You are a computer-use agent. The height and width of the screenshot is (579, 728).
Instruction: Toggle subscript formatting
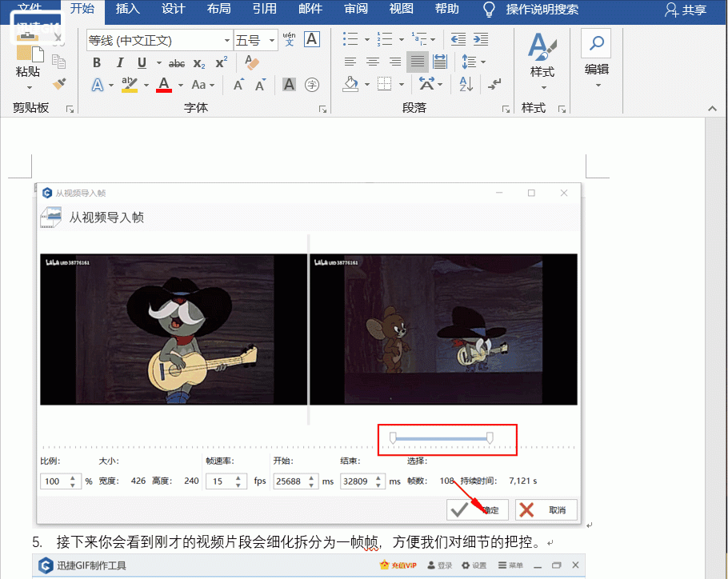[x=199, y=63]
